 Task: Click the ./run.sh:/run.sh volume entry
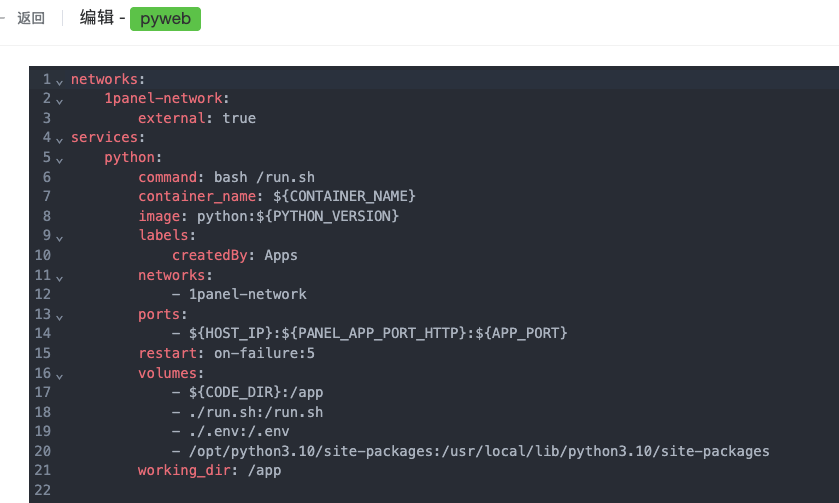tap(247, 411)
